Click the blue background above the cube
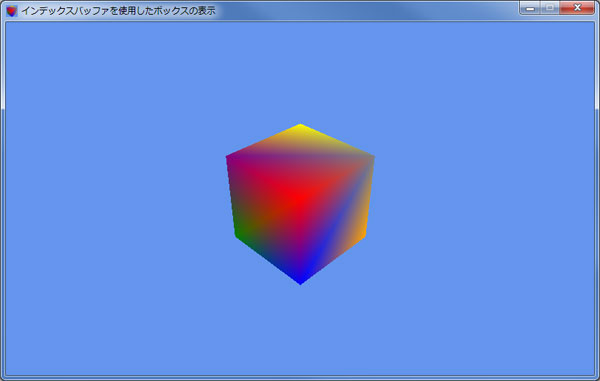The image size is (600, 381). coord(300,73)
